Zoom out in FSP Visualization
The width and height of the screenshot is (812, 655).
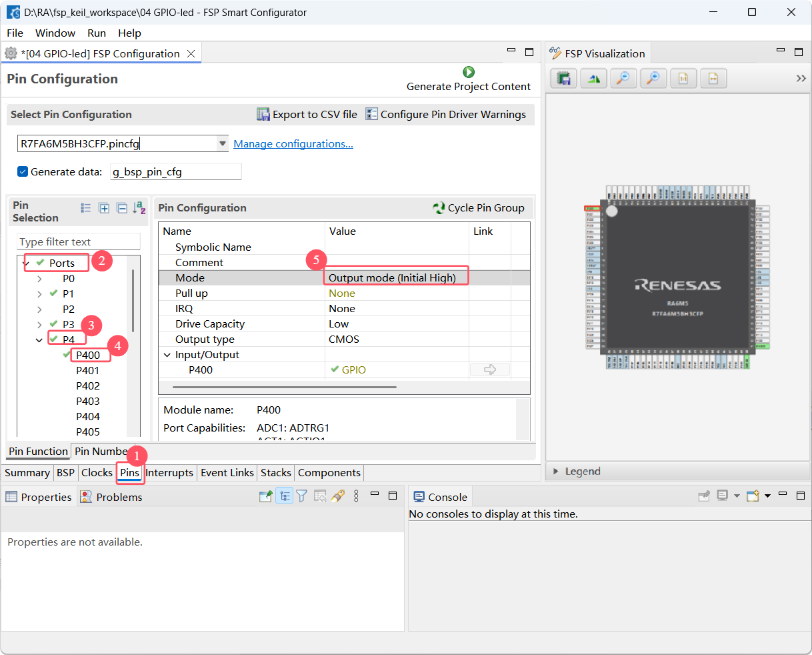[x=623, y=79]
